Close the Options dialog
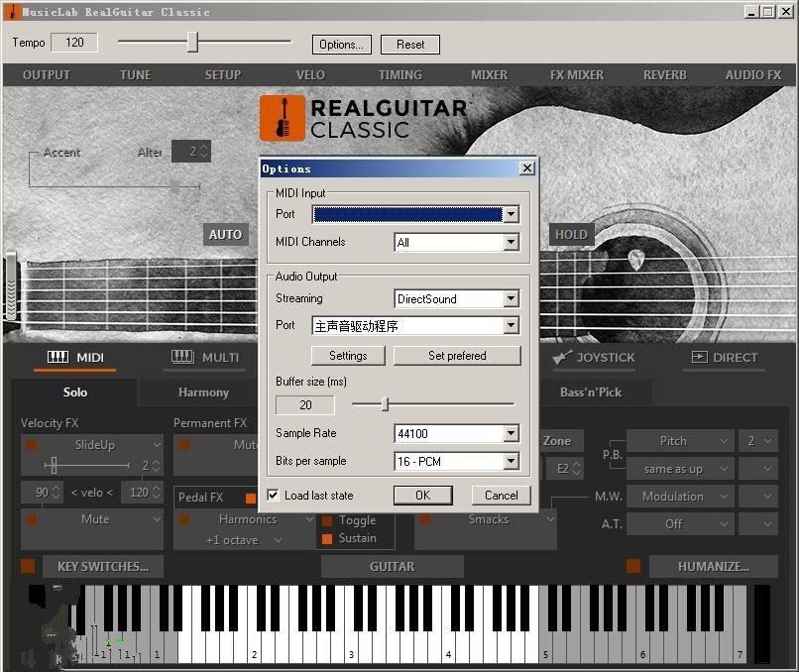This screenshot has height=672, width=799. click(x=527, y=168)
